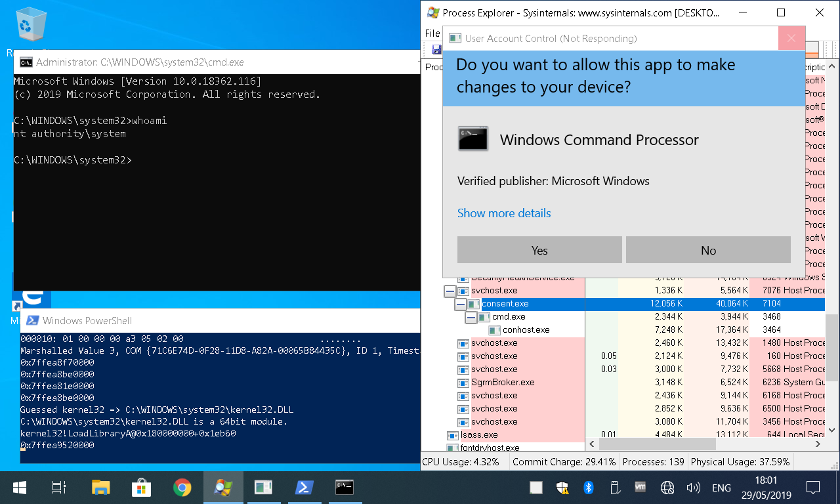
Task: Switch to Command Prompt on the taskbar
Action: tap(345, 487)
